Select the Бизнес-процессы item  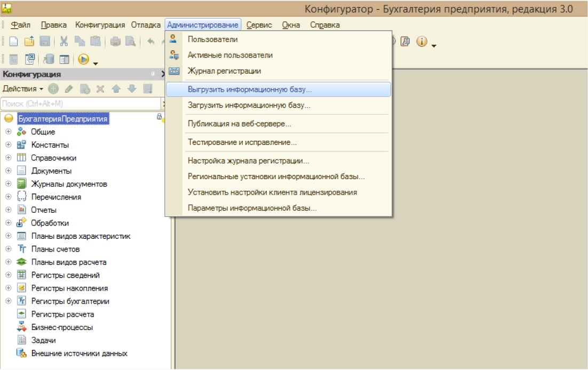click(62, 327)
